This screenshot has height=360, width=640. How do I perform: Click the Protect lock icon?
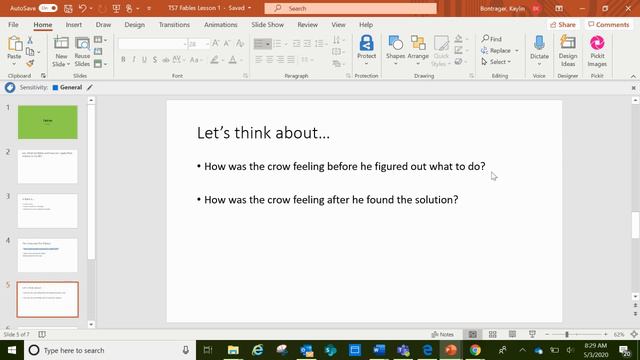(x=367, y=42)
